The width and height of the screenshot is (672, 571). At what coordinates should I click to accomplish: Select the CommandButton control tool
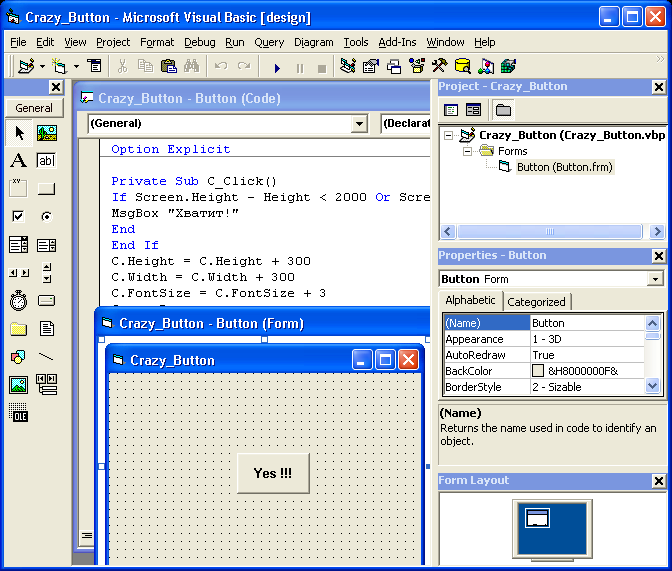46,189
